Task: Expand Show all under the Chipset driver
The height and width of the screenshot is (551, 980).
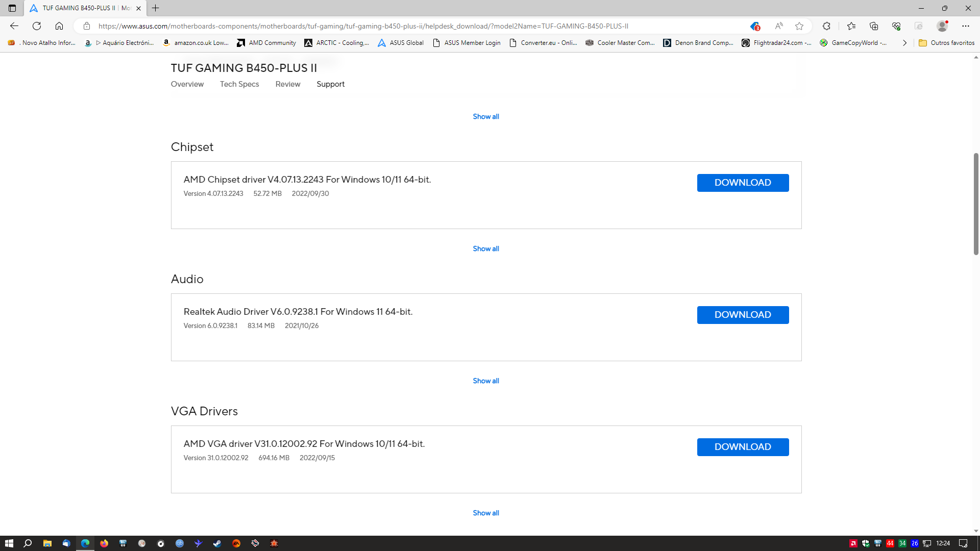Action: [486, 248]
